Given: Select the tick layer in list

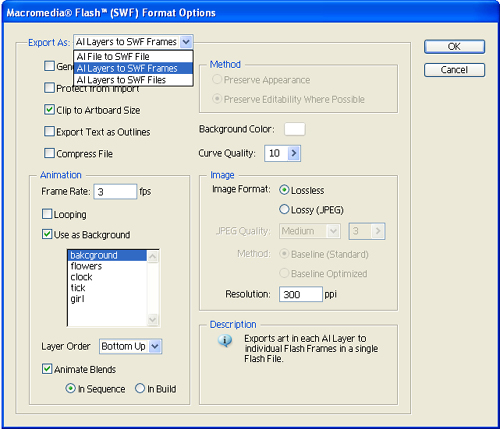Looking at the screenshot, I should tap(107, 288).
